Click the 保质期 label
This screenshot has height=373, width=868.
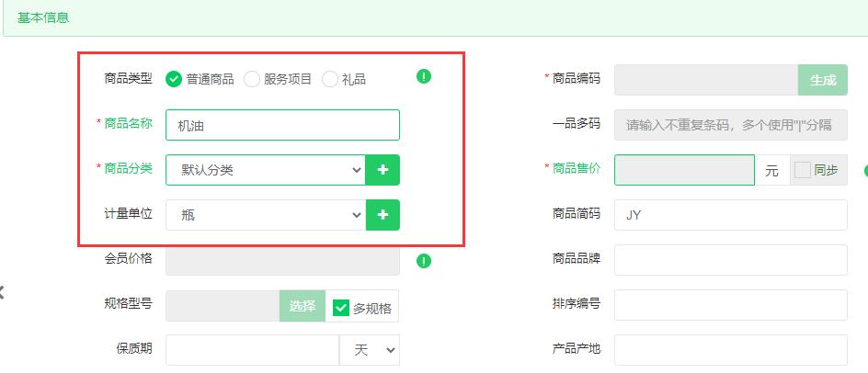(x=134, y=347)
